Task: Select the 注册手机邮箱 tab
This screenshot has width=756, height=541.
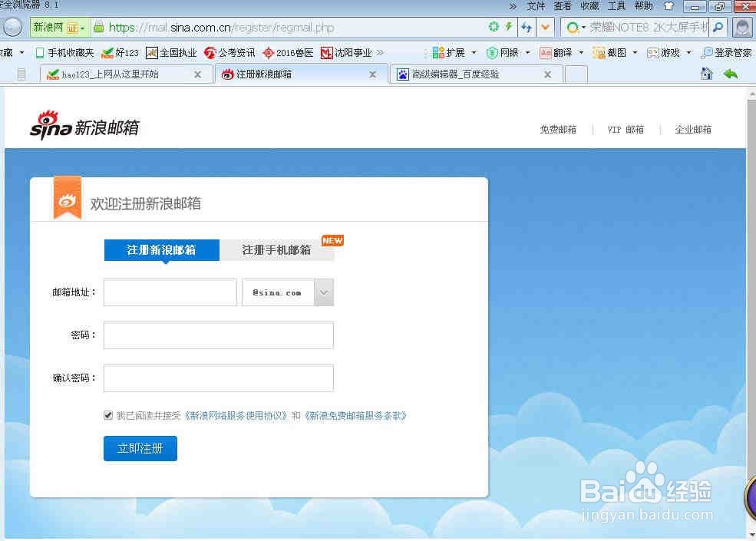Action: pyautogui.click(x=277, y=249)
